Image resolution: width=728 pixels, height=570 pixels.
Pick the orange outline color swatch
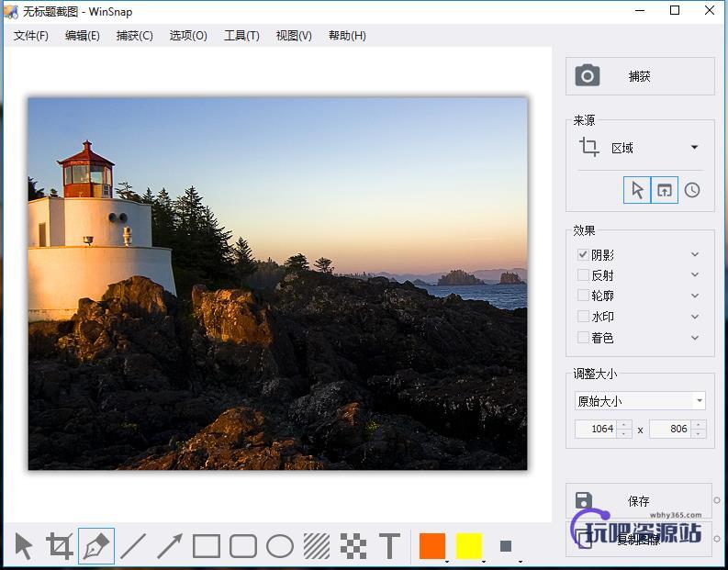point(432,546)
